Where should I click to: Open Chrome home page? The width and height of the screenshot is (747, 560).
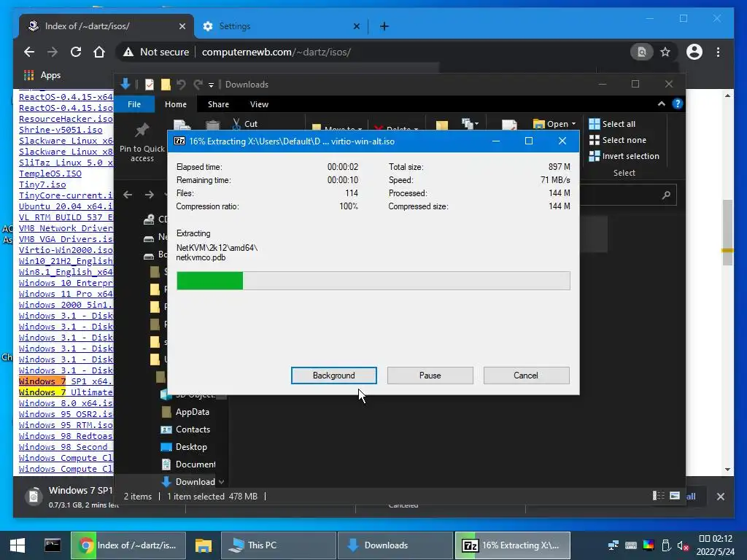(99, 52)
